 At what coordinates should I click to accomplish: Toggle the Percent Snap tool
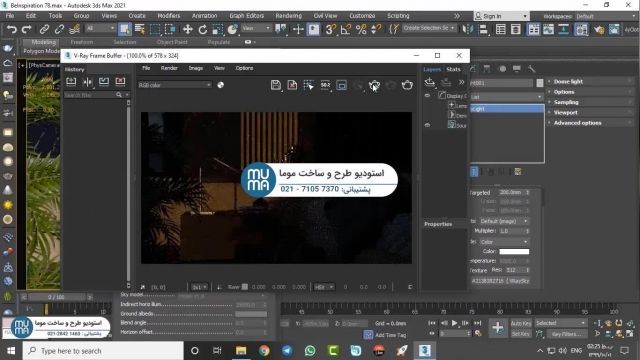pyautogui.click(x=361, y=29)
